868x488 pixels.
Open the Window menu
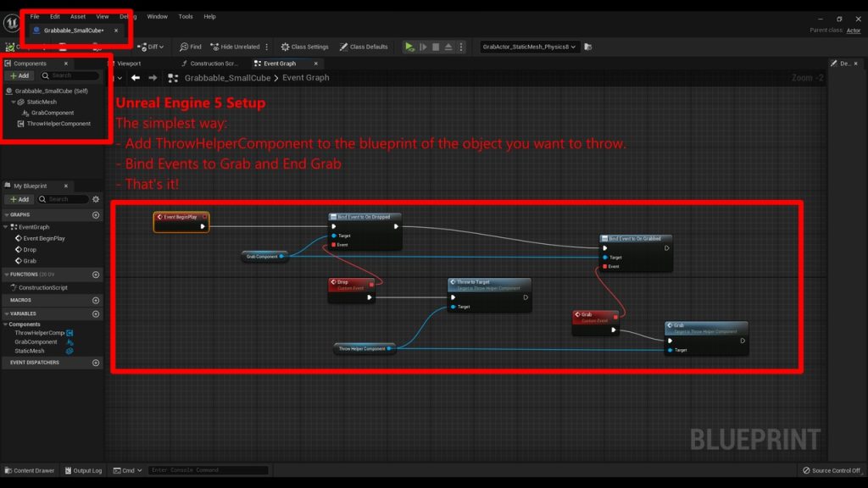(x=157, y=16)
